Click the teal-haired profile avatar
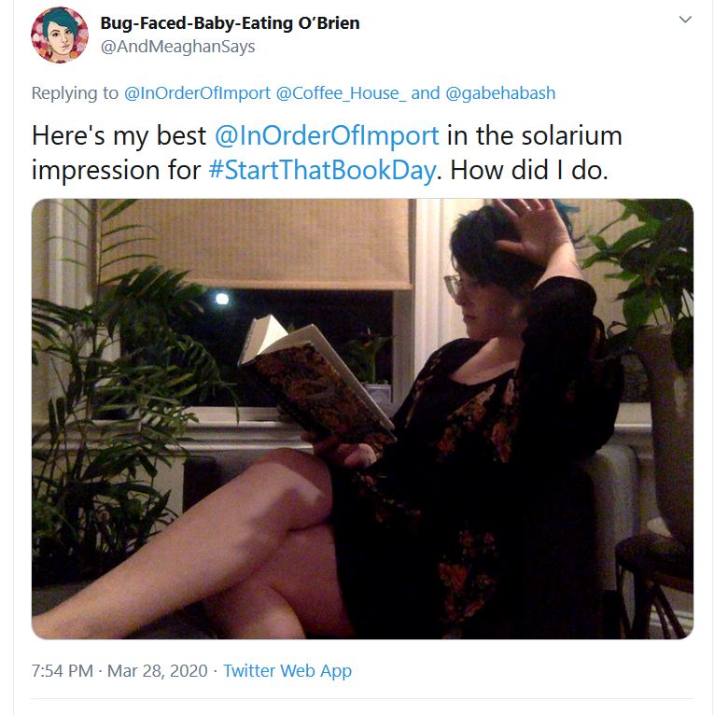 pos(60,35)
